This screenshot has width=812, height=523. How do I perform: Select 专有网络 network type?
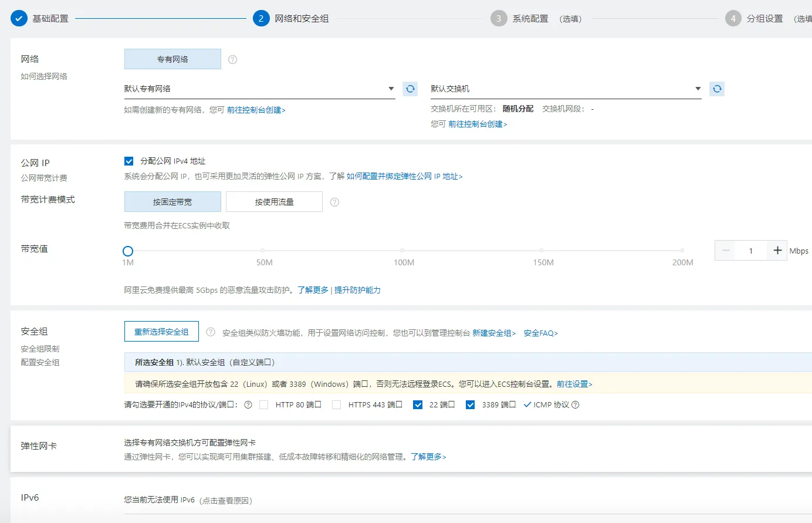coord(172,59)
